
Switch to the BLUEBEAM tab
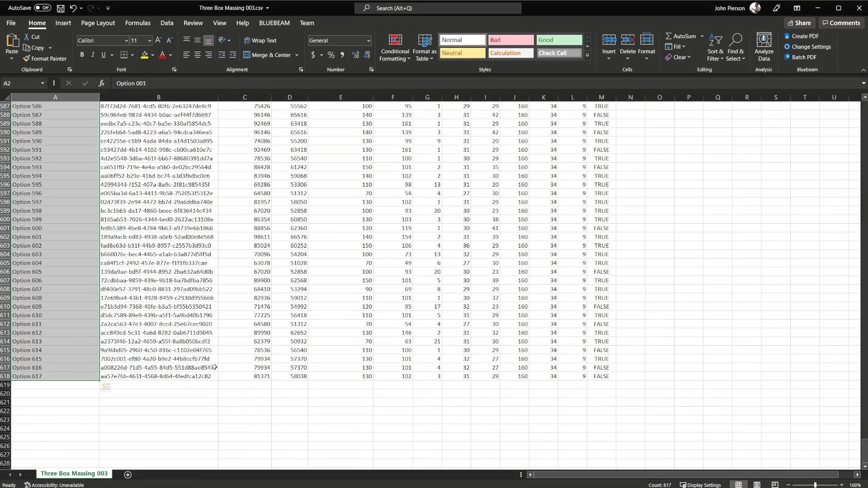274,23
